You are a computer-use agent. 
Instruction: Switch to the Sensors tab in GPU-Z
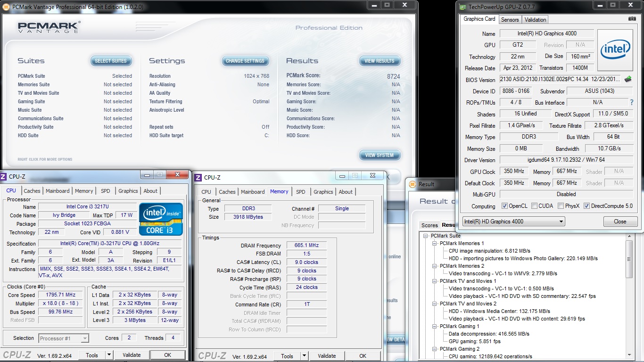tap(510, 20)
